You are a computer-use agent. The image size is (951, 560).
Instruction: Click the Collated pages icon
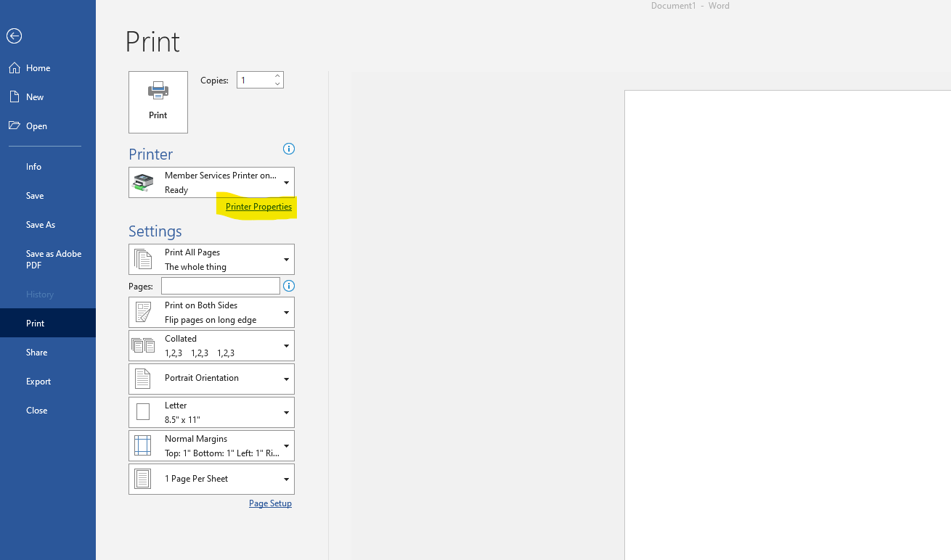pos(143,345)
